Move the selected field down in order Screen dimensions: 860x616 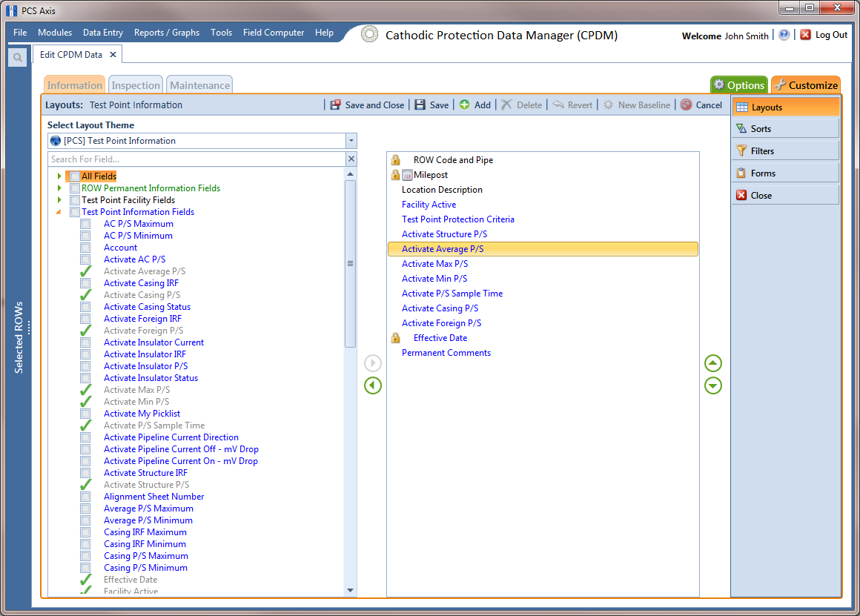[x=713, y=385]
